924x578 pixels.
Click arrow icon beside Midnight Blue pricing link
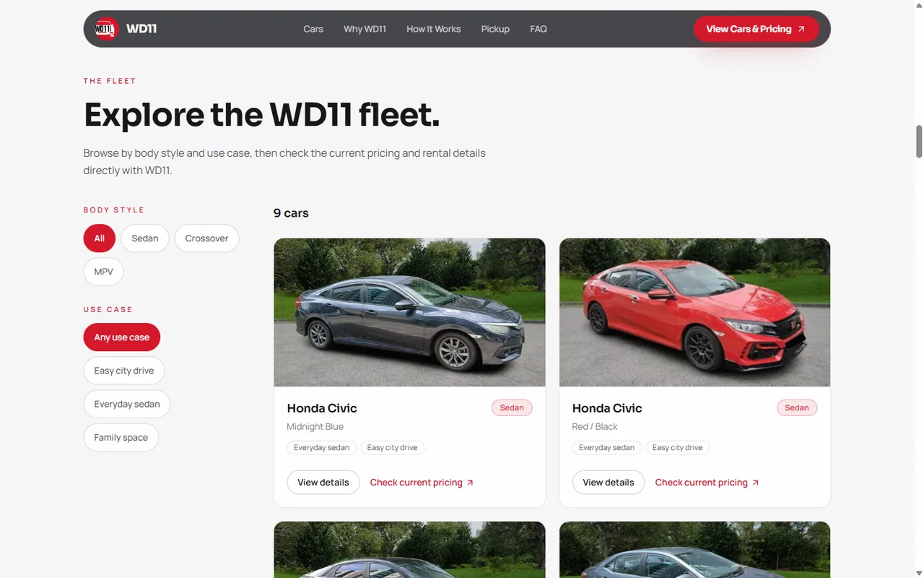point(470,483)
